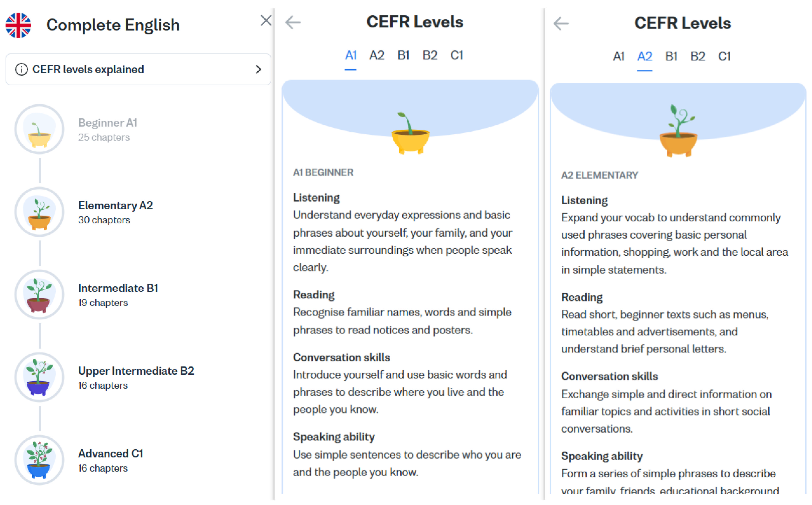Viewport: 812px width, 505px height.
Task: Switch to the B2 tab in right panel
Action: click(x=698, y=56)
